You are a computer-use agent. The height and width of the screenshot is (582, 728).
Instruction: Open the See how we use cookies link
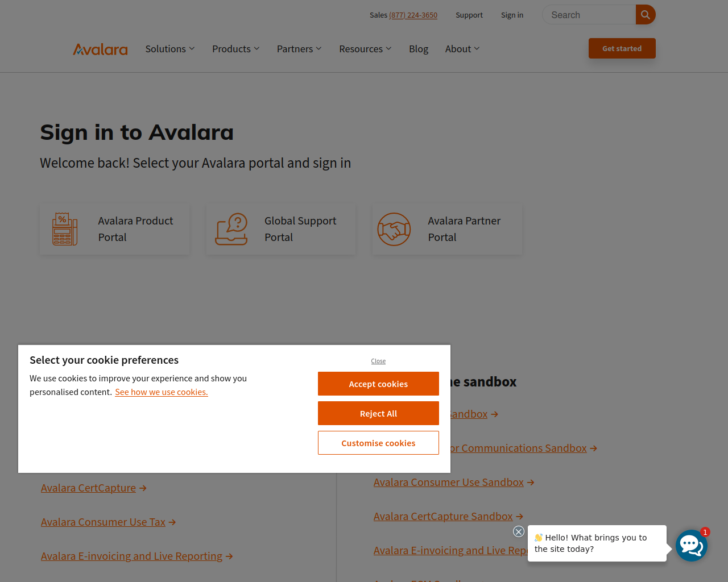point(162,392)
